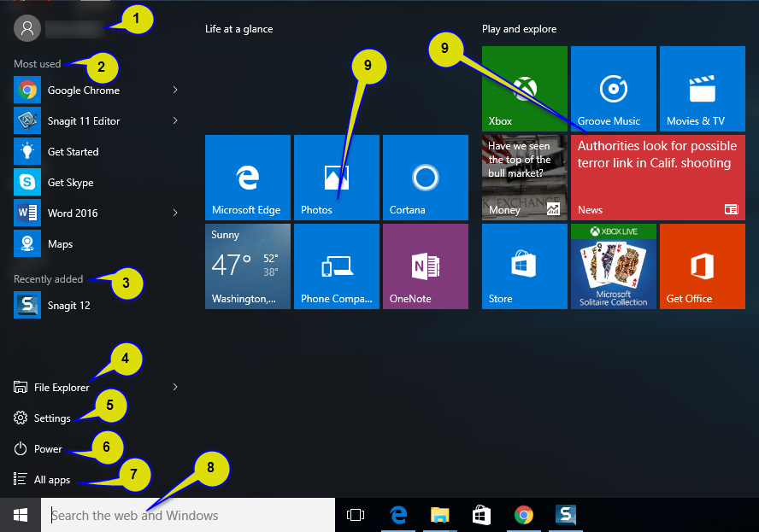Expand Google Chrome jump list arrow
Image resolution: width=759 pixels, height=532 pixels.
pyautogui.click(x=175, y=90)
